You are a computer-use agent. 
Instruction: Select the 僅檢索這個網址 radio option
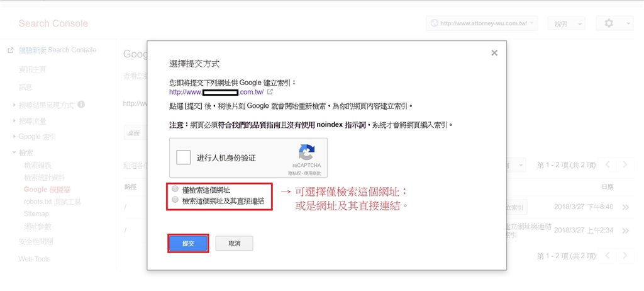175,190
